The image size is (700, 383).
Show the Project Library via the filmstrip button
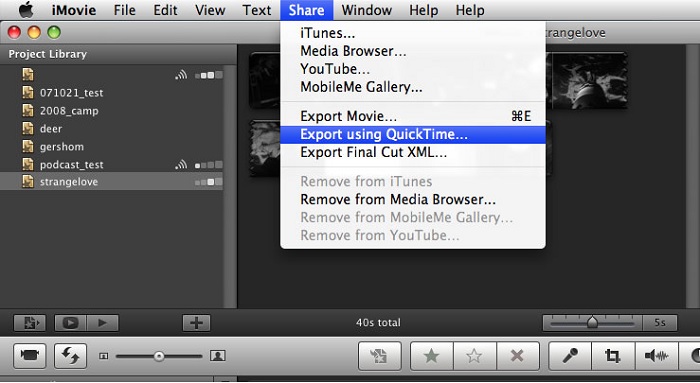(x=29, y=323)
